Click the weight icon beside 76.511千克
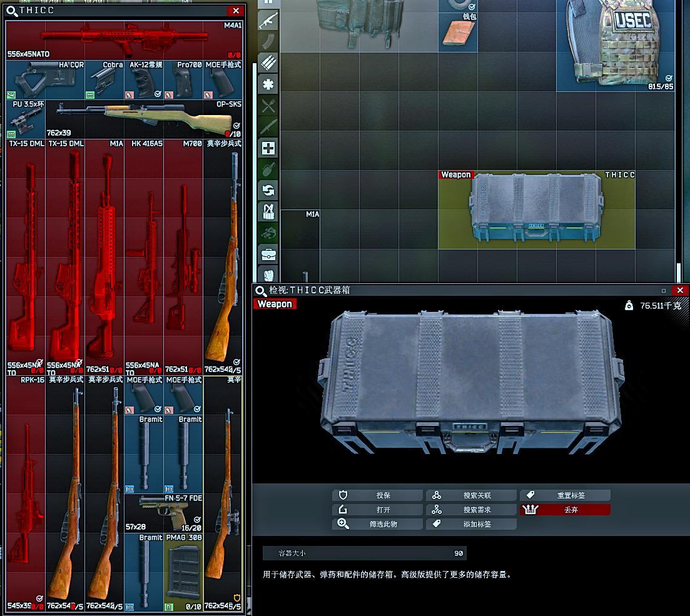The height and width of the screenshot is (616, 690). (629, 305)
